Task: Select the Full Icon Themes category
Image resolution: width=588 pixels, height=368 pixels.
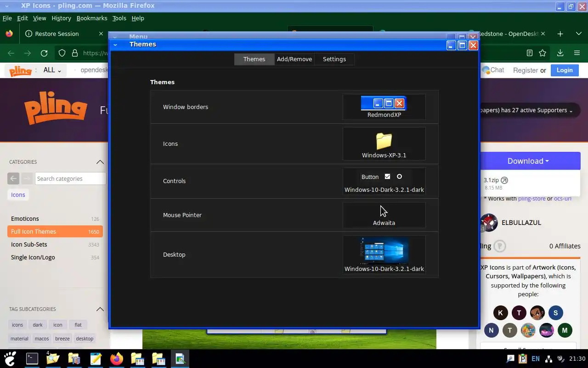Action: pos(55,231)
